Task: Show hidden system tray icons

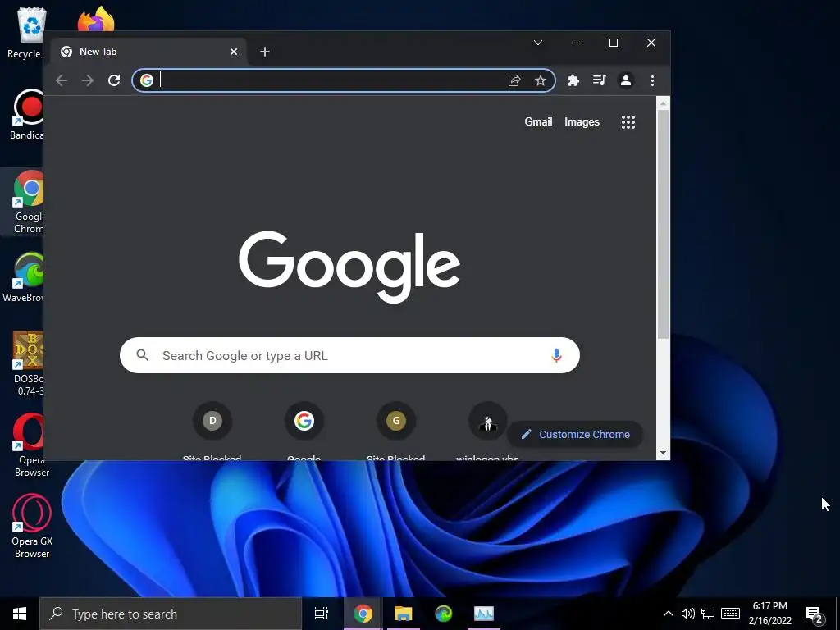Action: pos(668,614)
